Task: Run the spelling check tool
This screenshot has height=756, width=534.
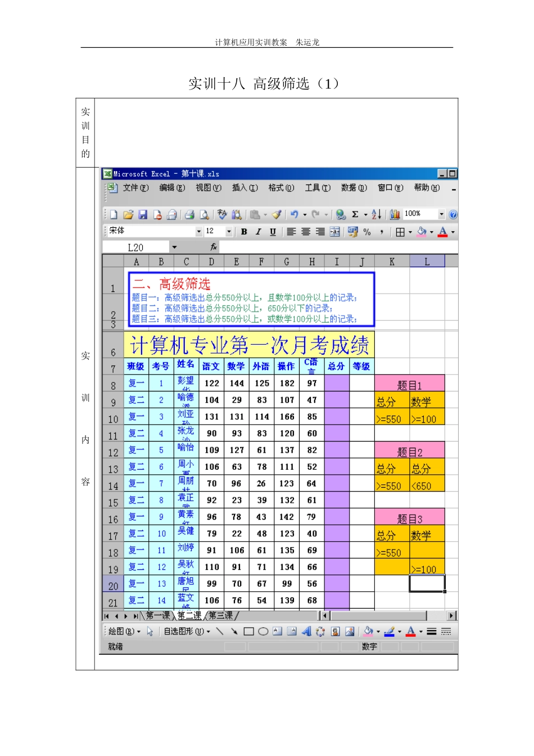Action: click(222, 214)
